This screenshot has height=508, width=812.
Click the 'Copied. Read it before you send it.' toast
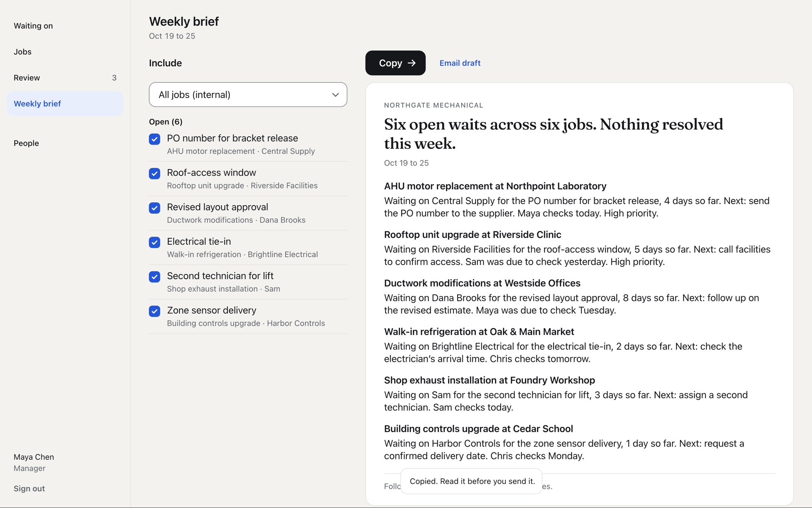click(471, 481)
